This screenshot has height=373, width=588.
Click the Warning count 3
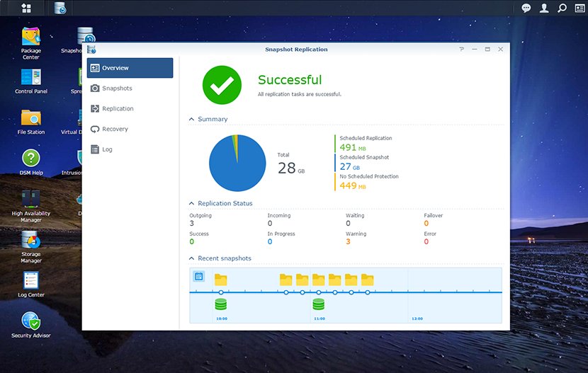tap(348, 241)
